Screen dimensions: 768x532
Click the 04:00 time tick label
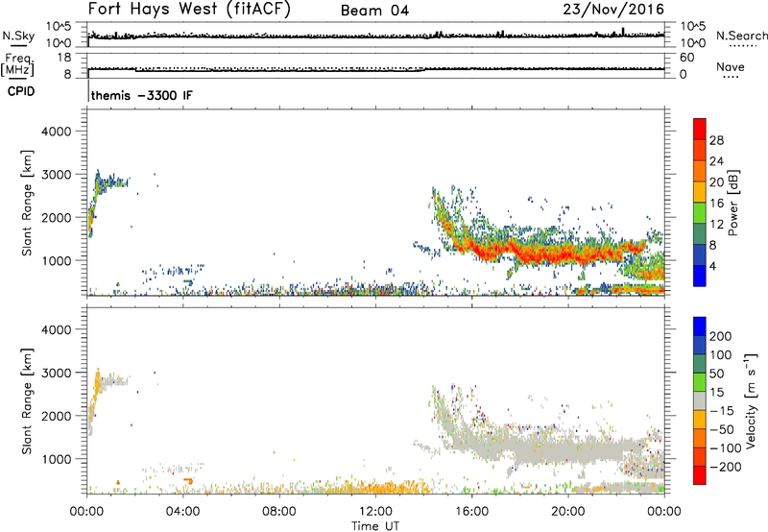[182, 512]
